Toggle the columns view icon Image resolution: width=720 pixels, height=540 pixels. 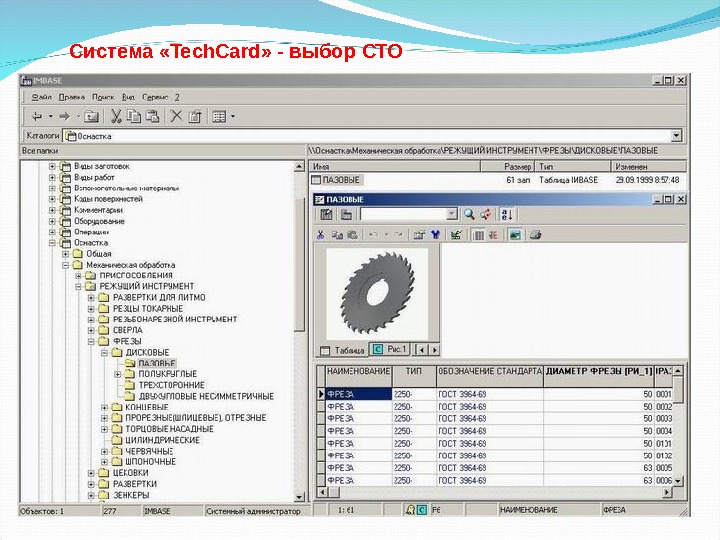pyautogui.click(x=478, y=235)
